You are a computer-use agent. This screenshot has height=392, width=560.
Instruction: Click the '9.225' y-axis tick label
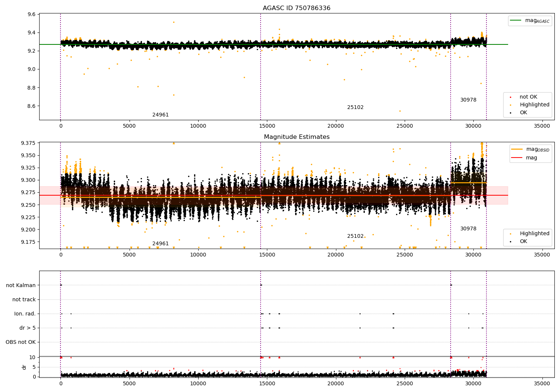[28, 218]
